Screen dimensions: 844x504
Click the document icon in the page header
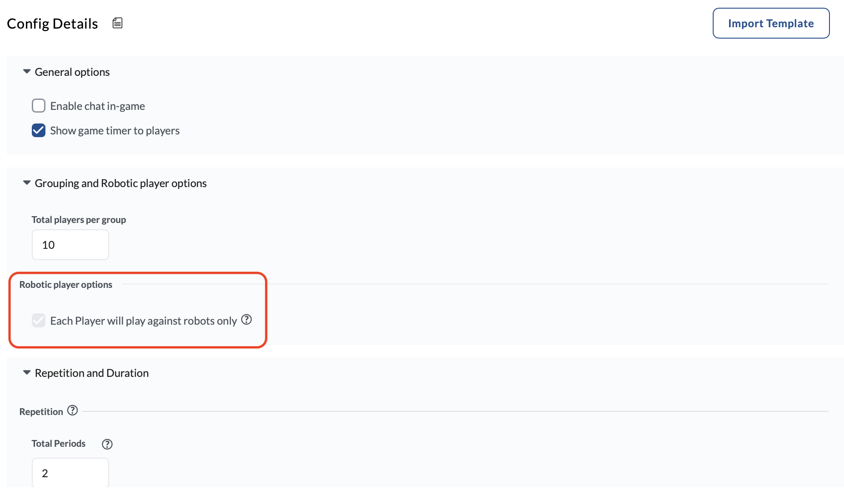coord(117,23)
